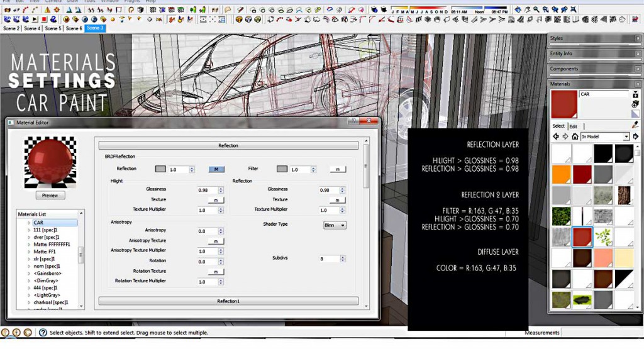Collapse the Reflection rollout header
Viewport: 644px width, 349px height.
pos(228,145)
